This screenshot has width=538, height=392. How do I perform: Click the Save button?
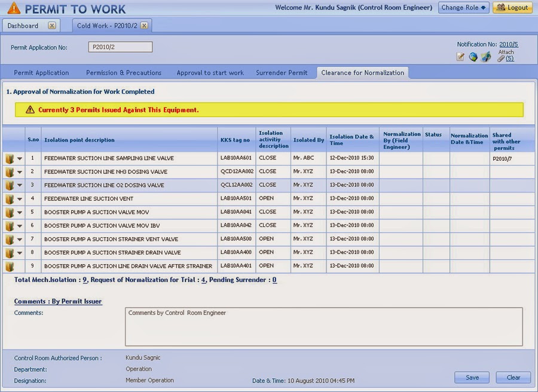(472, 378)
